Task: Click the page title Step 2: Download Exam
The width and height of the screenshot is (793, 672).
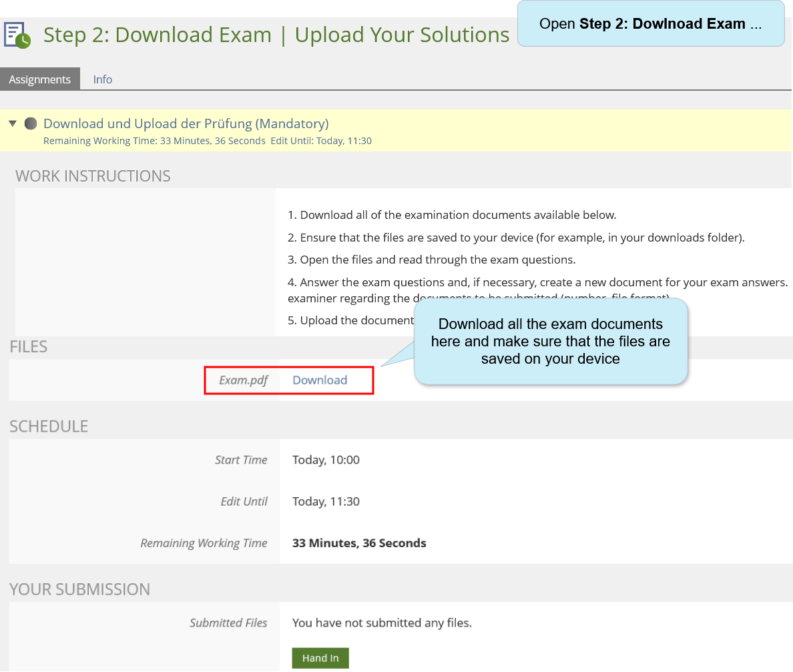Action: [276, 35]
